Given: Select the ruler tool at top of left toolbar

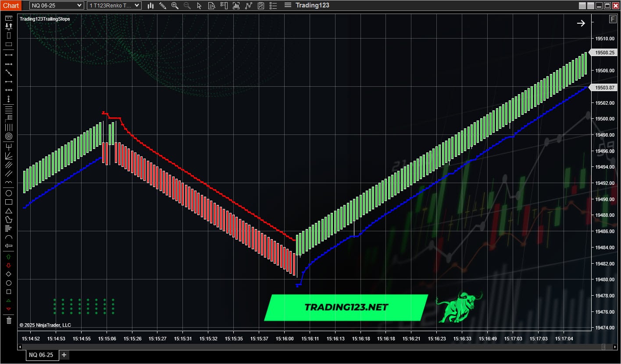Looking at the screenshot, I should click(x=8, y=18).
